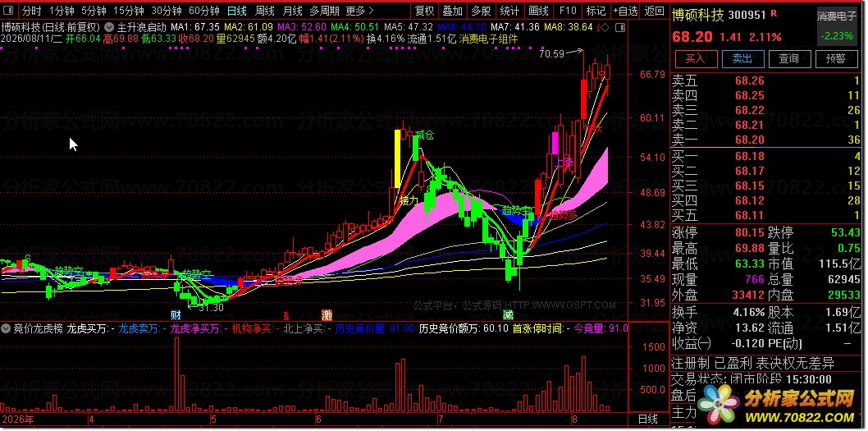Click the 机构净买 indicator label
Screen dimensions: 868x431
pyautogui.click(x=255, y=328)
